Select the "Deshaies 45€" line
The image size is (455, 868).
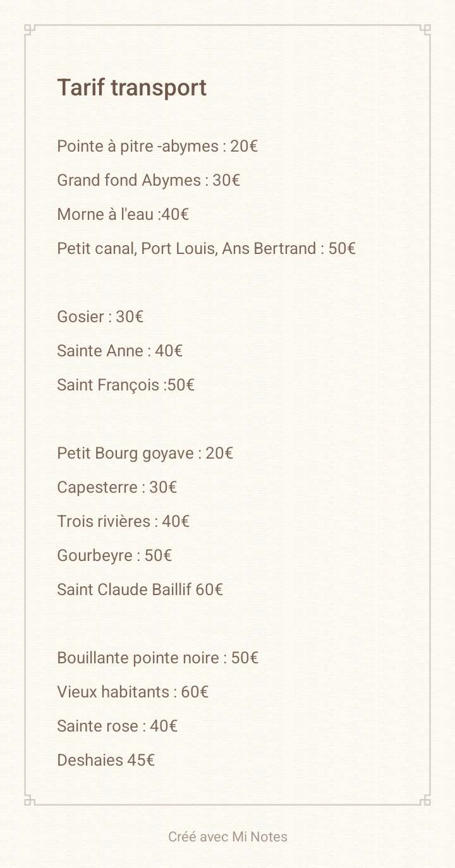(x=106, y=761)
